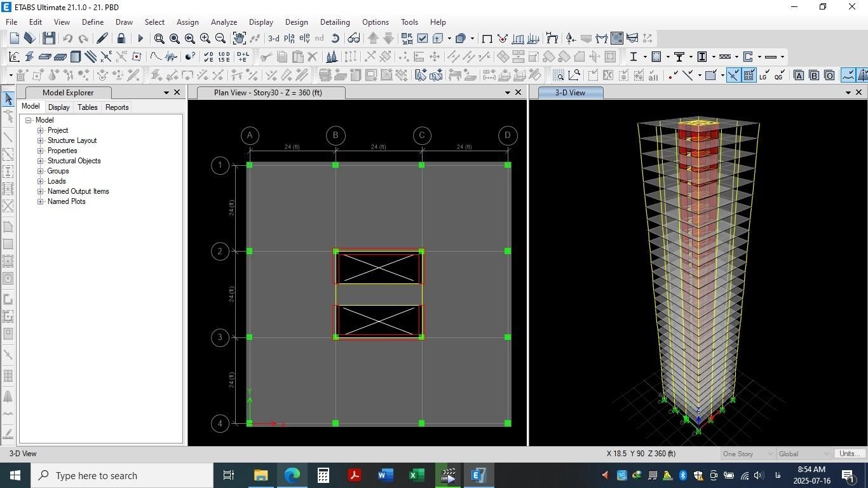This screenshot has width=868, height=488.
Task: Select the Plan View Story30 tab
Action: (x=269, y=93)
